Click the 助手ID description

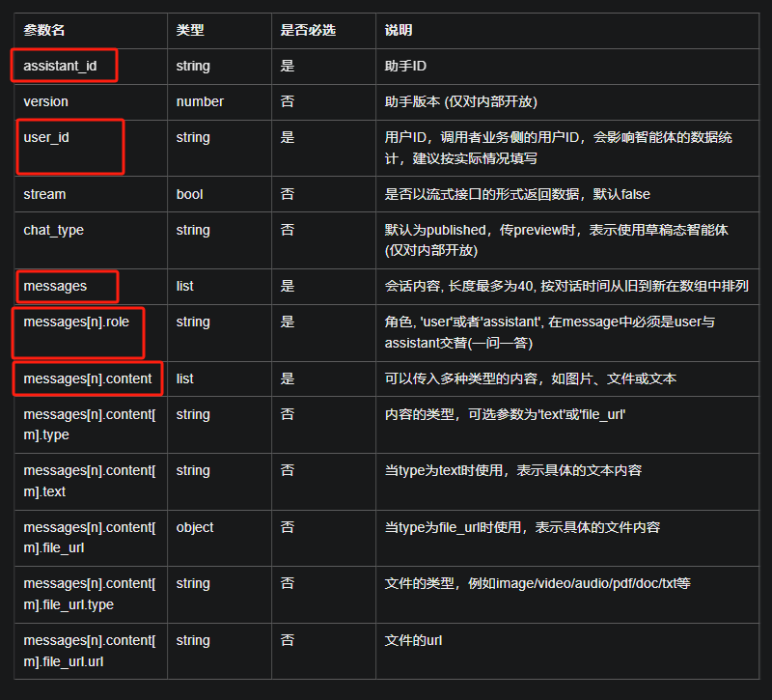[x=405, y=66]
